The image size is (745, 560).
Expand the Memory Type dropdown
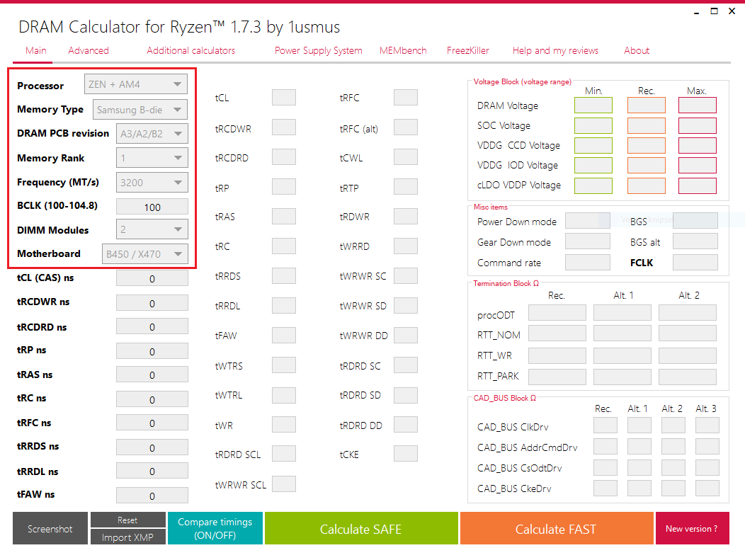point(140,110)
